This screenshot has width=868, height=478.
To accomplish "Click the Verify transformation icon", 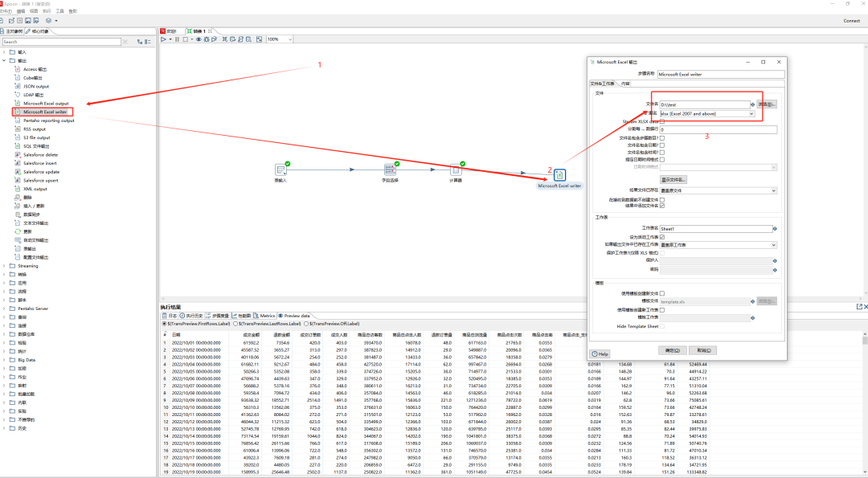I will [x=225, y=39].
